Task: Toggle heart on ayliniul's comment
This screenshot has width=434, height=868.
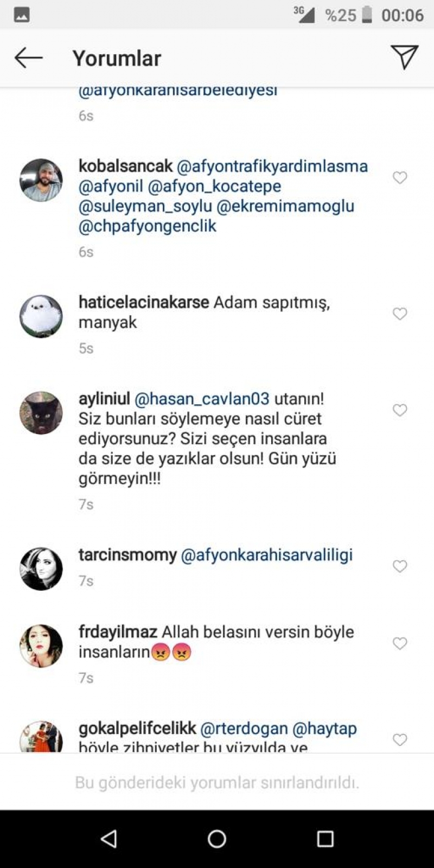Action: click(400, 411)
